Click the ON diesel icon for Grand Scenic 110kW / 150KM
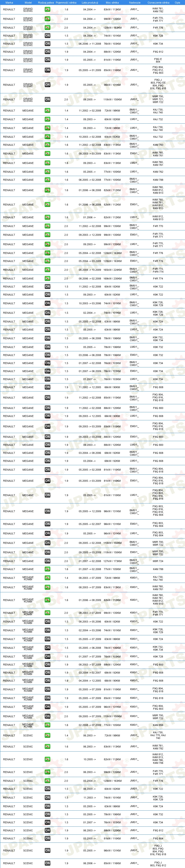Screen dimensions: 185x868 pyautogui.click(x=48, y=99)
